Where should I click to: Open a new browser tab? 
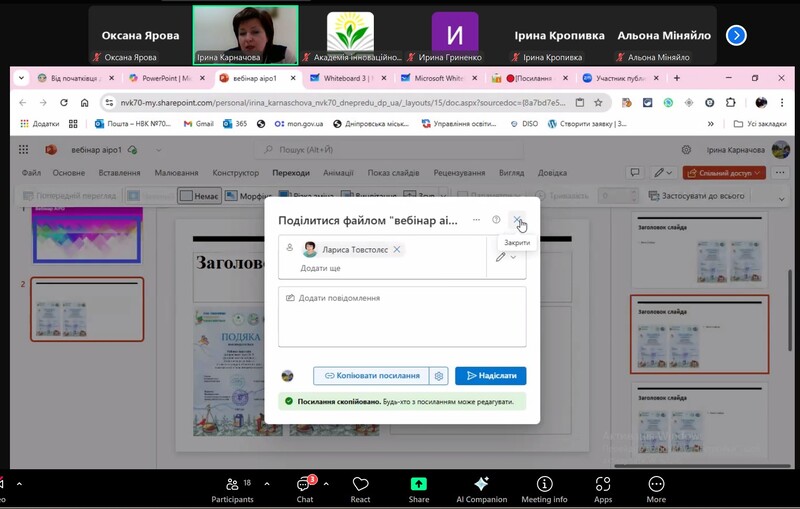[677, 78]
